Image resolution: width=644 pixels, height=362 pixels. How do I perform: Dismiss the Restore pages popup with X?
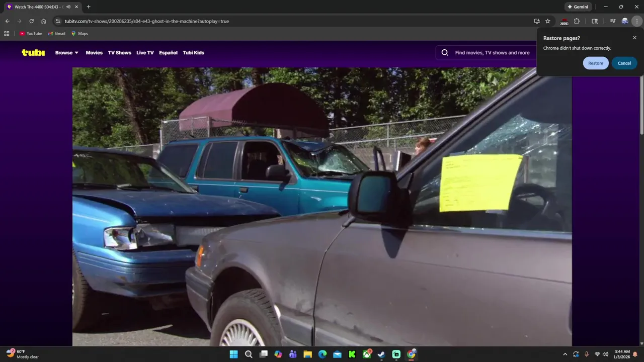(634, 38)
